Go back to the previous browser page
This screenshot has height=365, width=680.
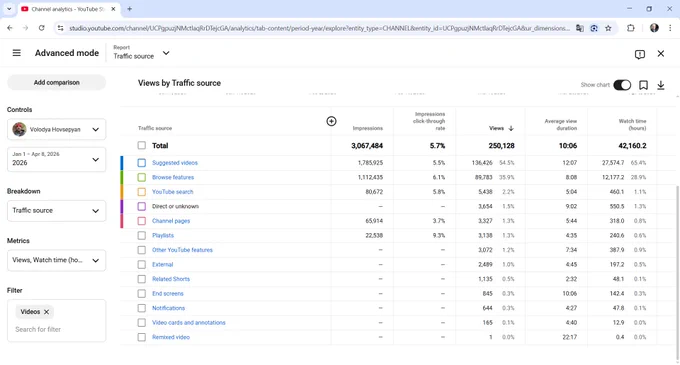[x=10, y=28]
